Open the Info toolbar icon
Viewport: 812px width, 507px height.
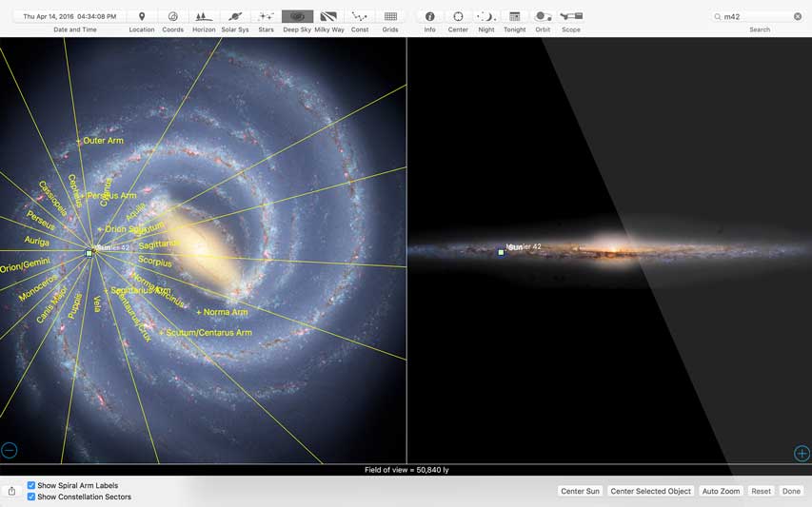(x=430, y=16)
